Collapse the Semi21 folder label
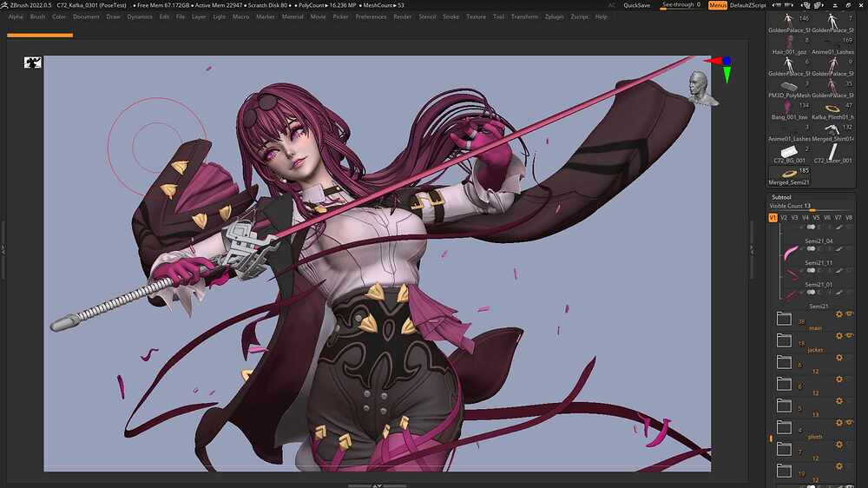 click(819, 306)
